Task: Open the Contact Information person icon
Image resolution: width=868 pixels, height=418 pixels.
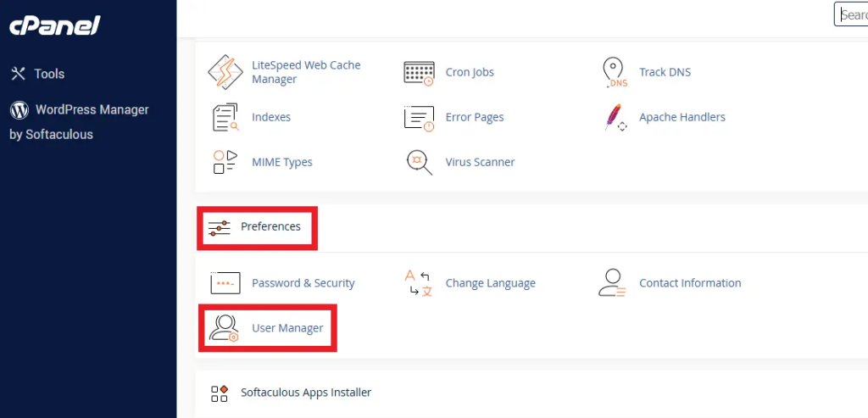Action: click(x=614, y=283)
